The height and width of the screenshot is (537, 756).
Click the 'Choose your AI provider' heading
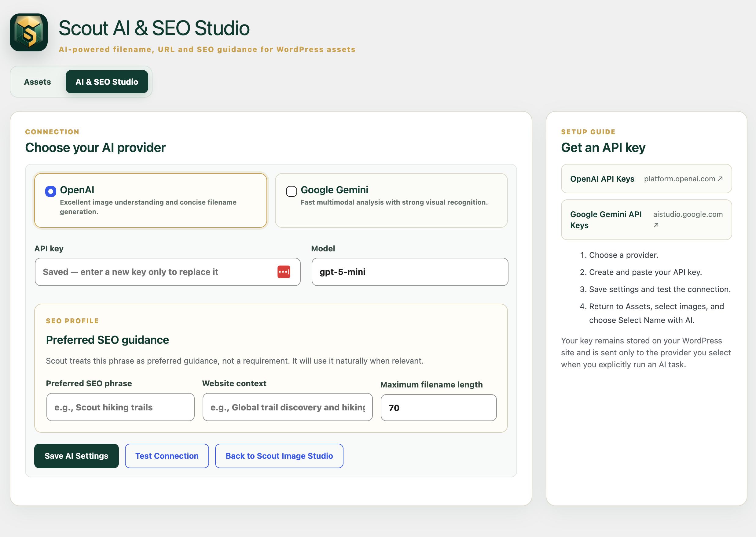[95, 147]
